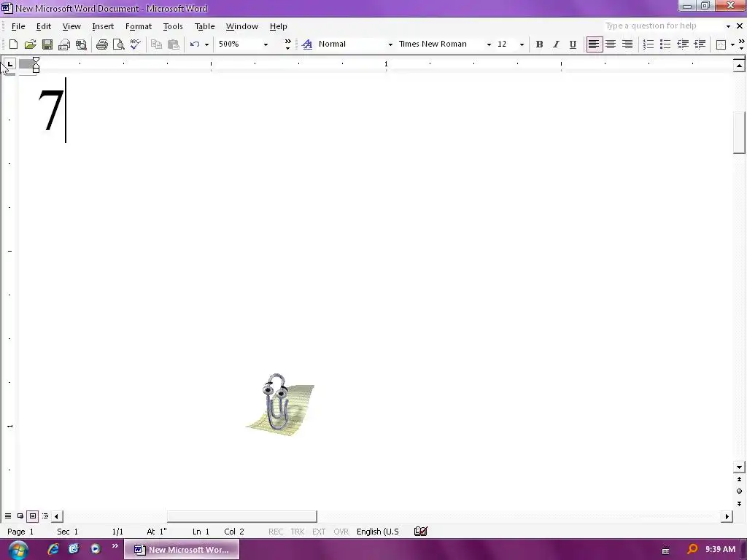Open the Style Normal dropdown
The image size is (747, 560).
390,44
